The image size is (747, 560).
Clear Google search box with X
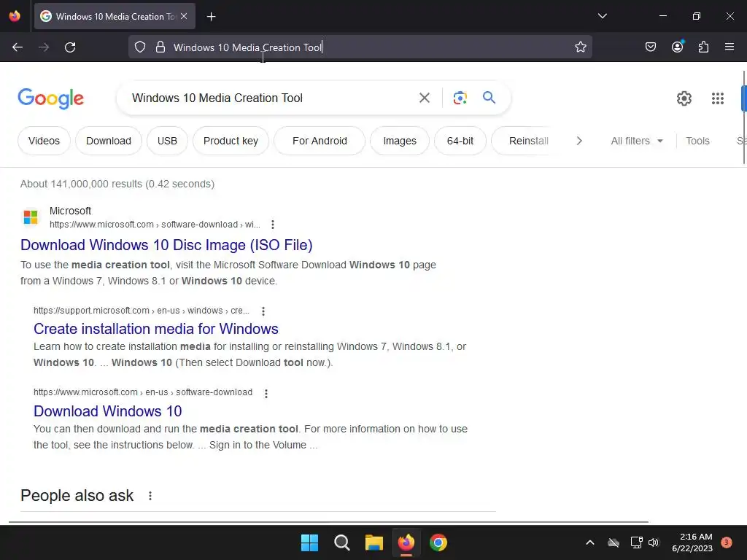pyautogui.click(x=425, y=98)
